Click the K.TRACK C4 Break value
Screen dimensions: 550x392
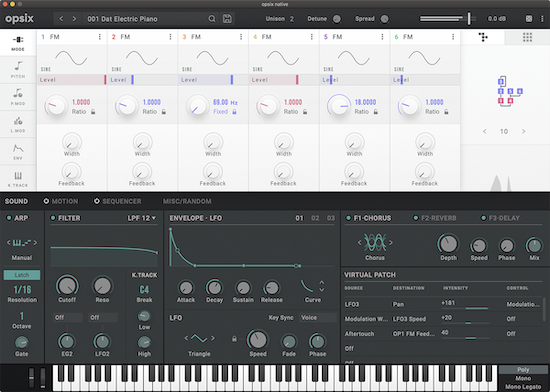(144, 290)
